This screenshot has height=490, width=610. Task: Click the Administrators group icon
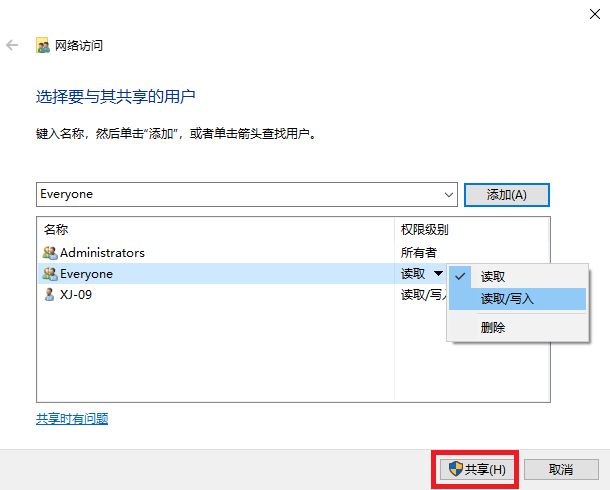coord(50,253)
